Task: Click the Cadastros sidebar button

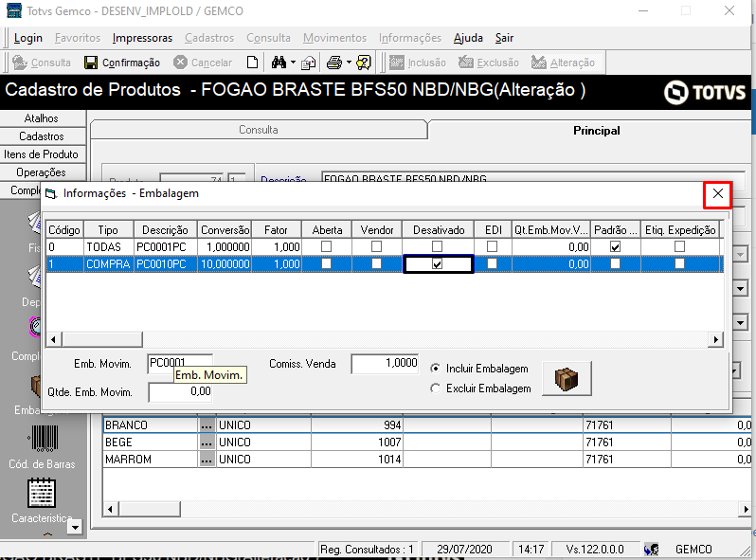Action: pos(43,136)
